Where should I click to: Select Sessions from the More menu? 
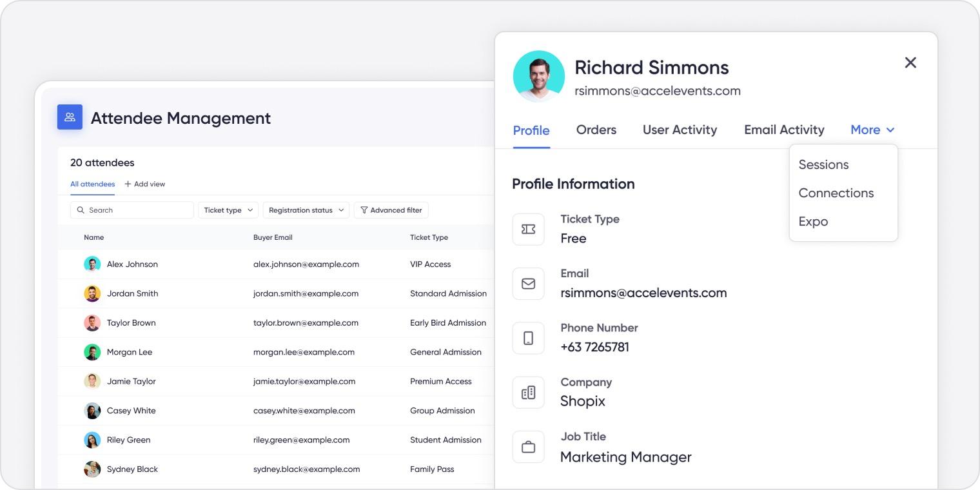point(823,165)
